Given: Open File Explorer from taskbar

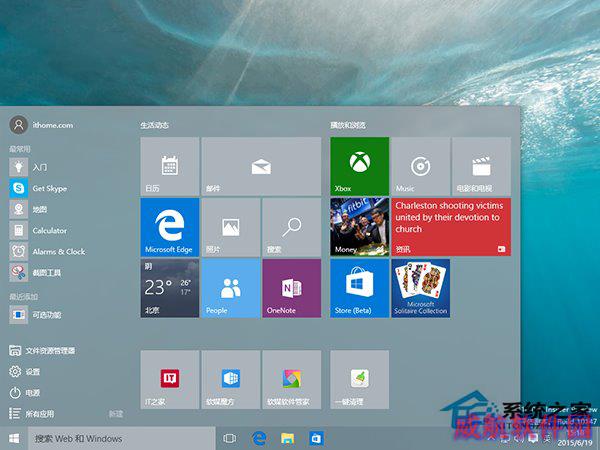Looking at the screenshot, I should (287, 439).
